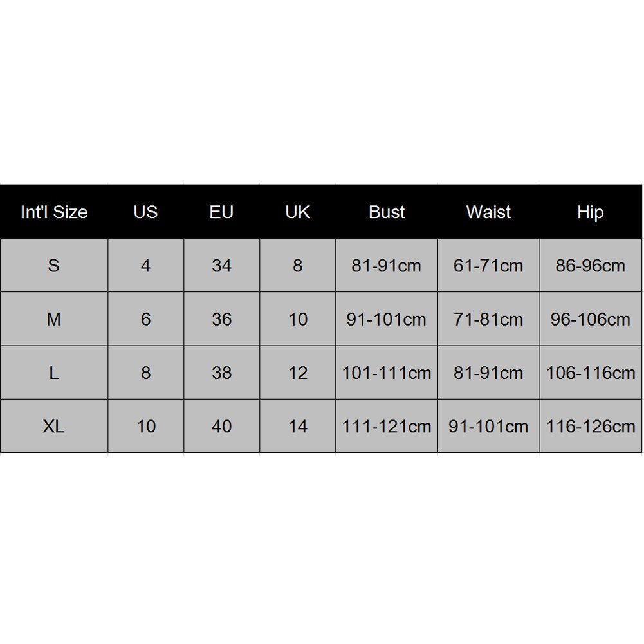The width and height of the screenshot is (644, 644).
Task: Click the UK column header
Action: 297,212
